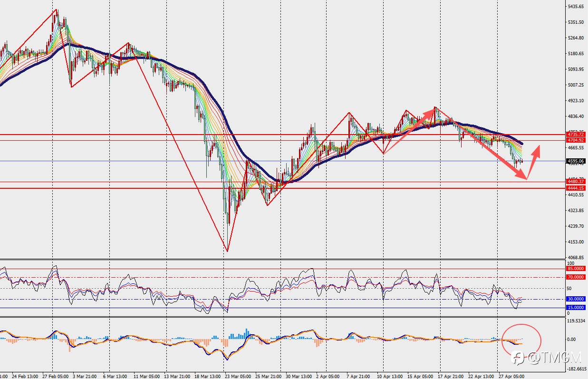Click the oscillator scale value 100
The width and height of the screenshot is (588, 379).
(570, 263)
